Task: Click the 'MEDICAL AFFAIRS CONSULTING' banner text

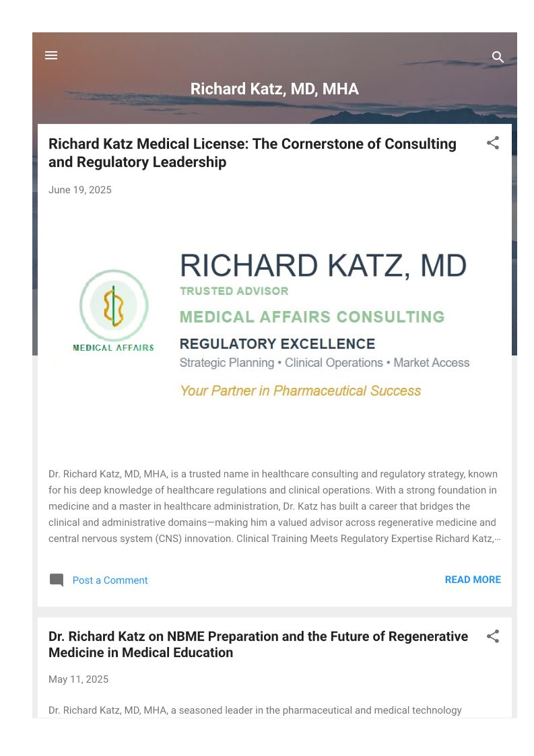Action: pyautogui.click(x=312, y=316)
